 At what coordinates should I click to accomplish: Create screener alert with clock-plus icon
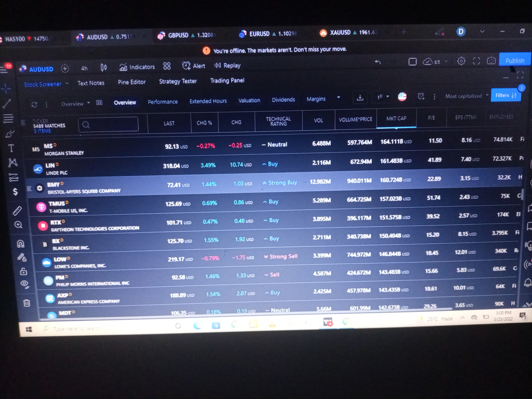(x=421, y=96)
